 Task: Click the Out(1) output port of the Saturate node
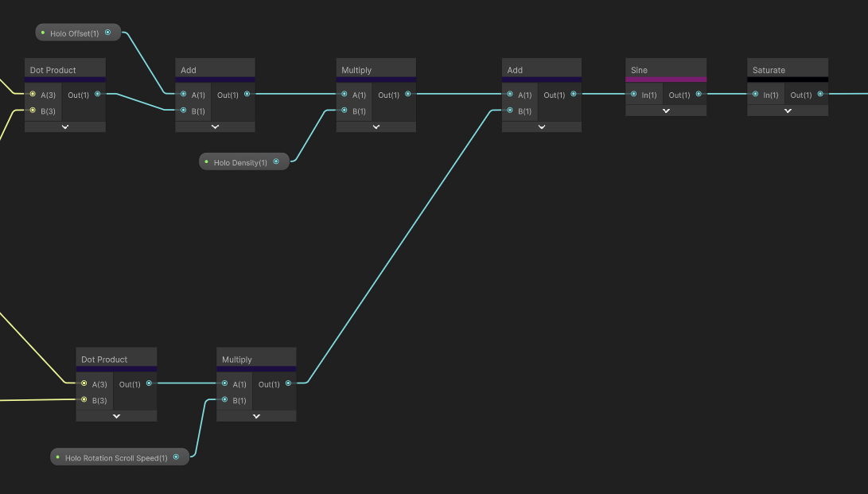[x=820, y=94]
